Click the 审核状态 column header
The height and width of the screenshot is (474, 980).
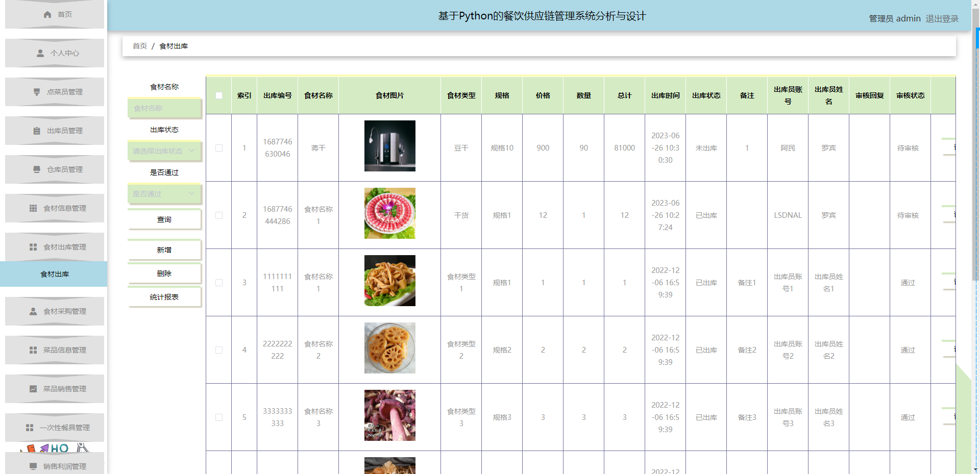tap(911, 95)
